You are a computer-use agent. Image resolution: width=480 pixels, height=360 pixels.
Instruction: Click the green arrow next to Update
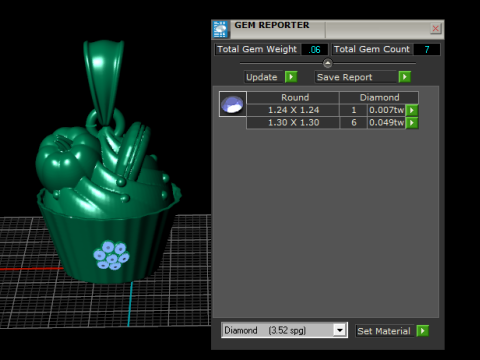291,77
